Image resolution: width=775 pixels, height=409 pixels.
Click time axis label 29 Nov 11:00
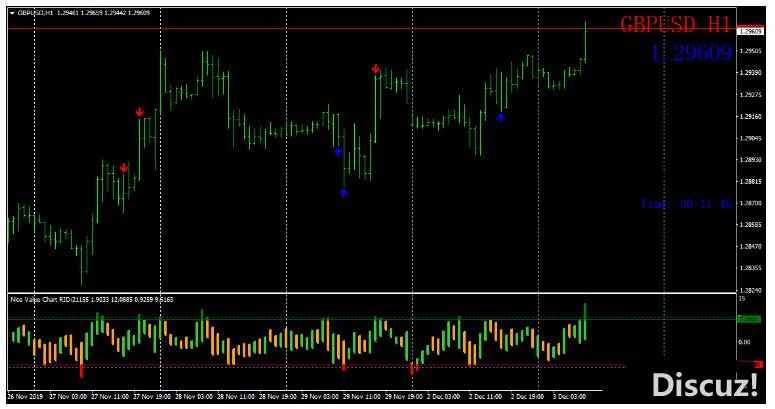point(362,397)
